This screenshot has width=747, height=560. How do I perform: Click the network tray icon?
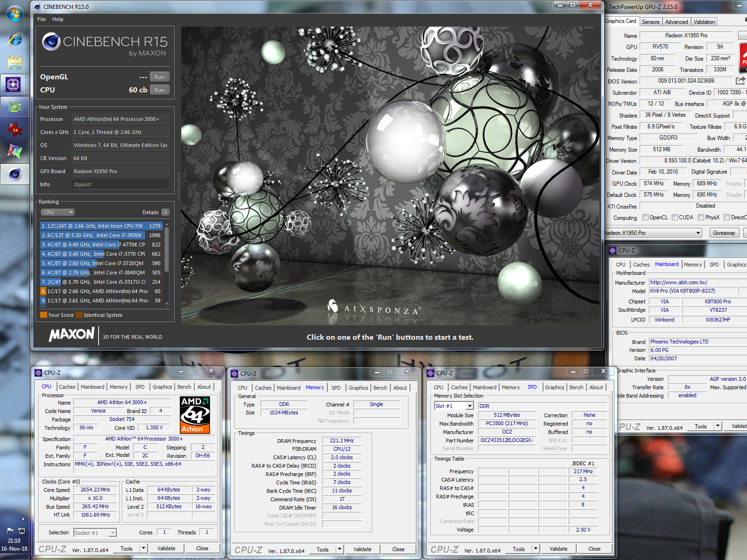[x=21, y=530]
